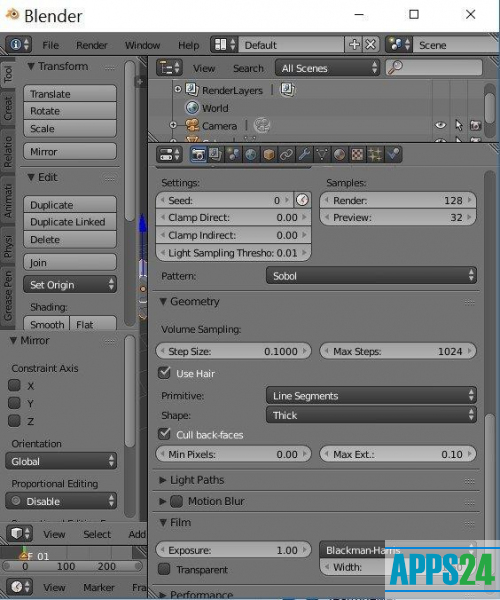Screen dimensions: 500x600
Task: Check the Y constraint axis
Action: [14, 403]
